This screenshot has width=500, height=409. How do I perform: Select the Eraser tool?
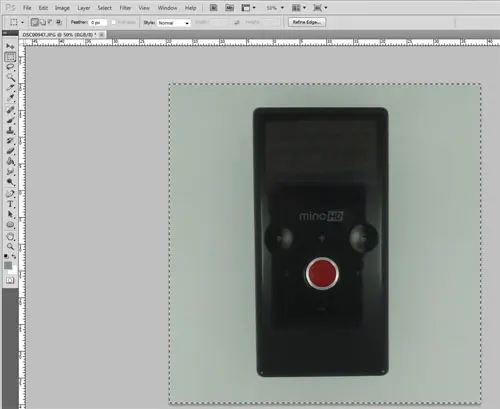pyautogui.click(x=10, y=151)
